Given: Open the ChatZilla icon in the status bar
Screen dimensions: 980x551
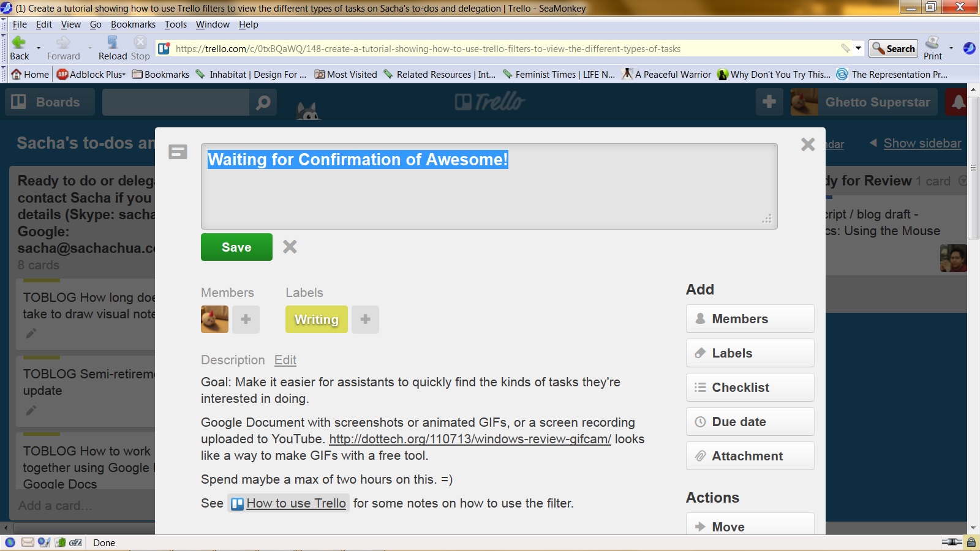Looking at the screenshot, I should 75,542.
